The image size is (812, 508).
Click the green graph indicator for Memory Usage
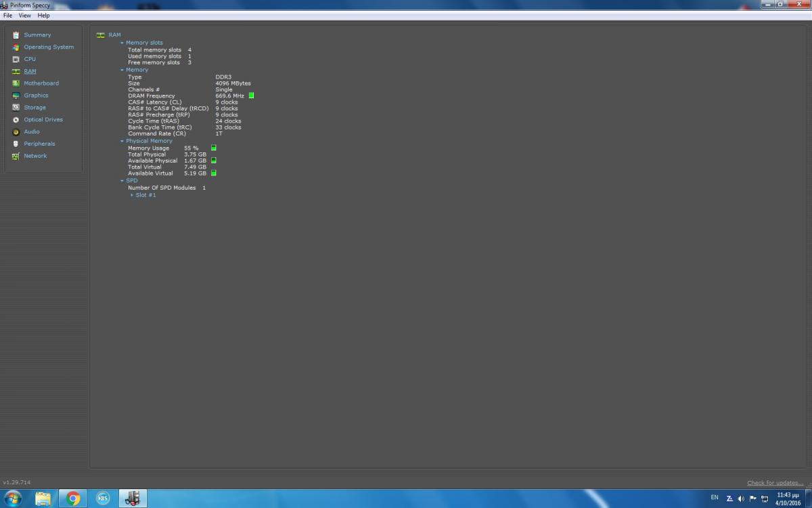click(x=214, y=148)
